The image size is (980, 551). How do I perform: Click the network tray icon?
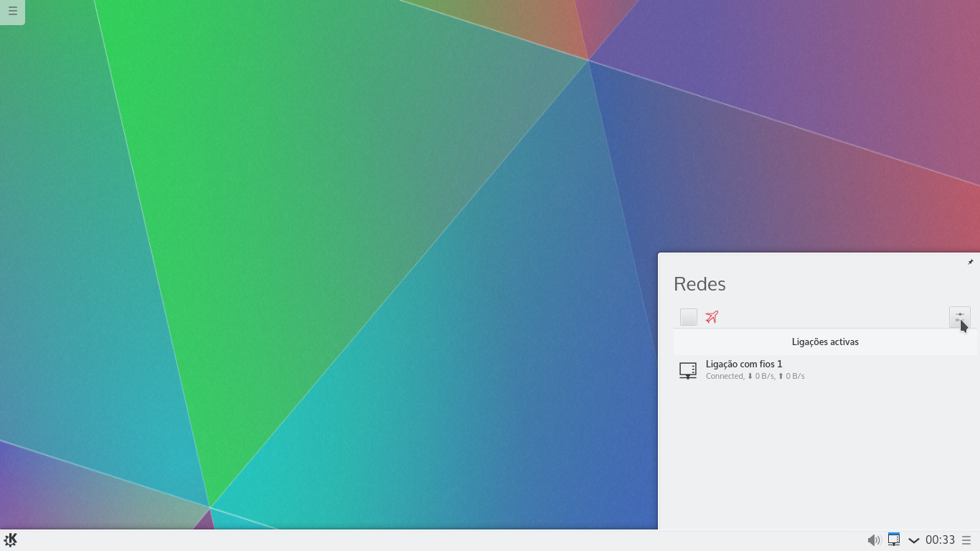coord(894,540)
